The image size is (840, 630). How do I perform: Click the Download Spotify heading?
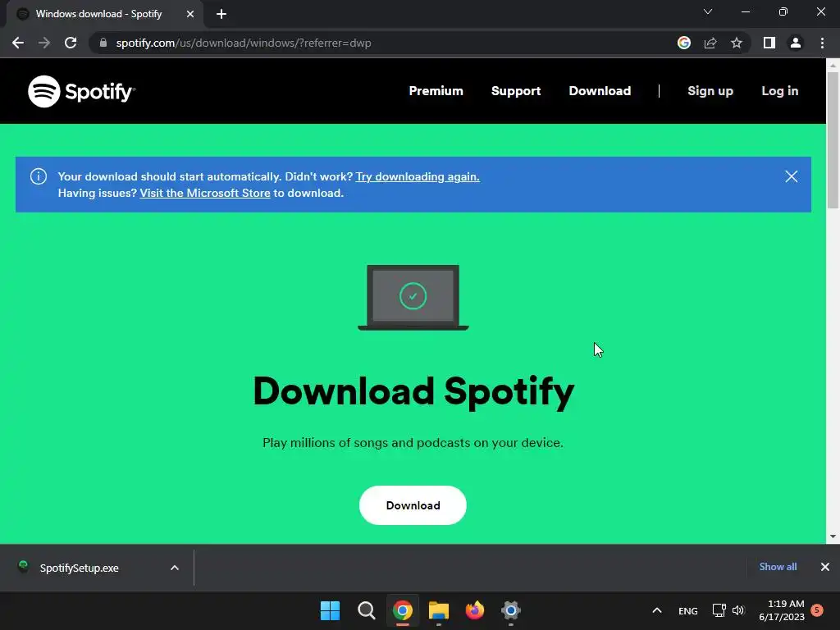413,391
